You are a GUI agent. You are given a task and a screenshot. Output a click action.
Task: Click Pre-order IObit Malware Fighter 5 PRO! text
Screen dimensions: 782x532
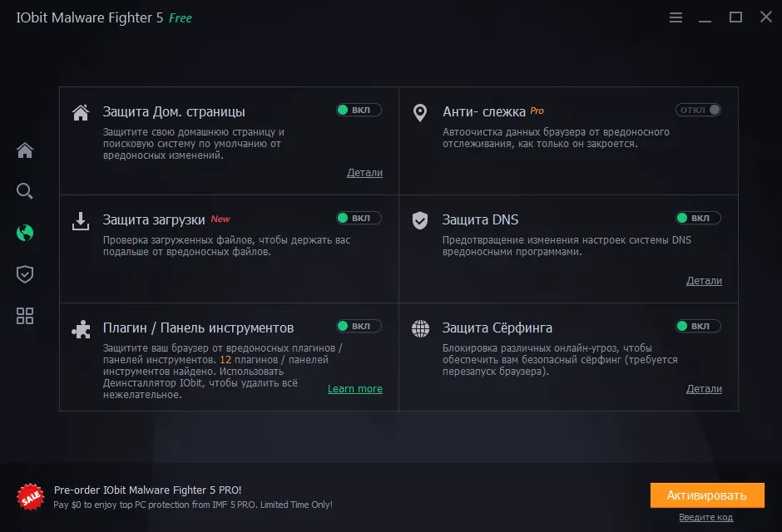coord(147,490)
